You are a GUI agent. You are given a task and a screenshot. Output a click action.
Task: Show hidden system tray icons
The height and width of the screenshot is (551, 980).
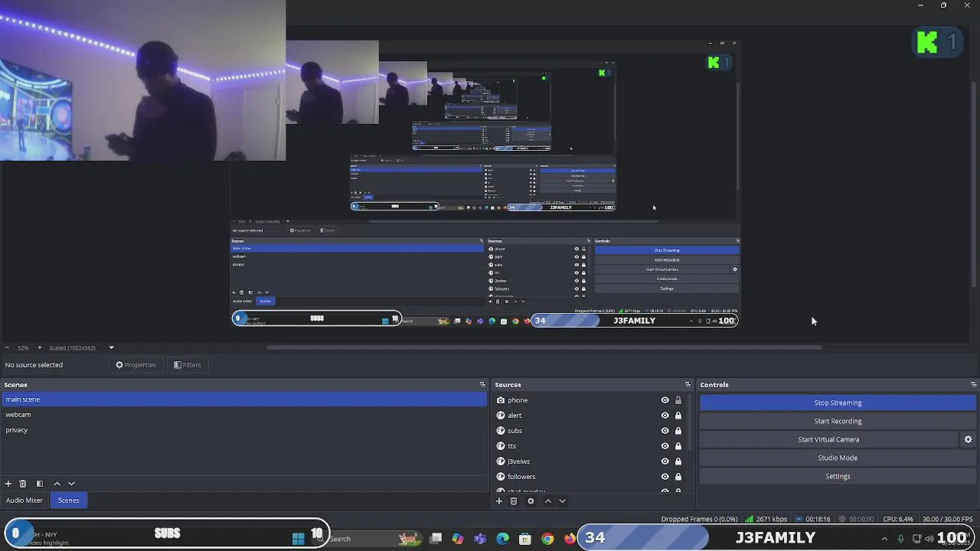click(884, 539)
